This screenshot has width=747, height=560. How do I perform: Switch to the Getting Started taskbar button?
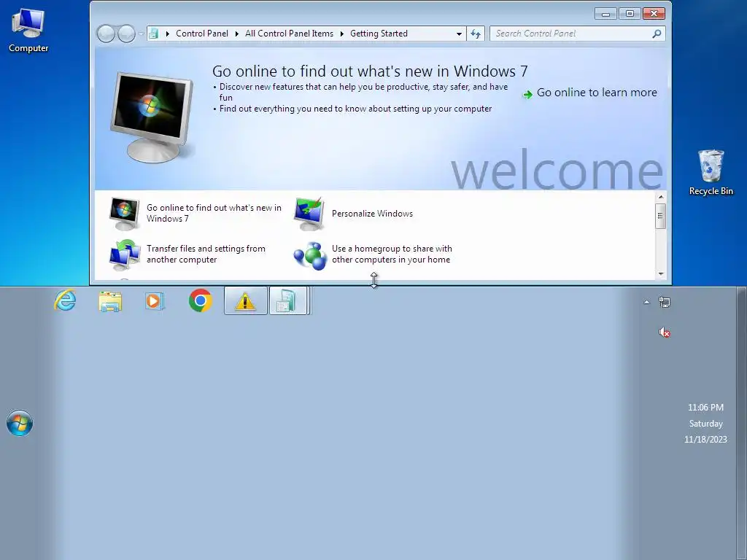click(x=288, y=300)
